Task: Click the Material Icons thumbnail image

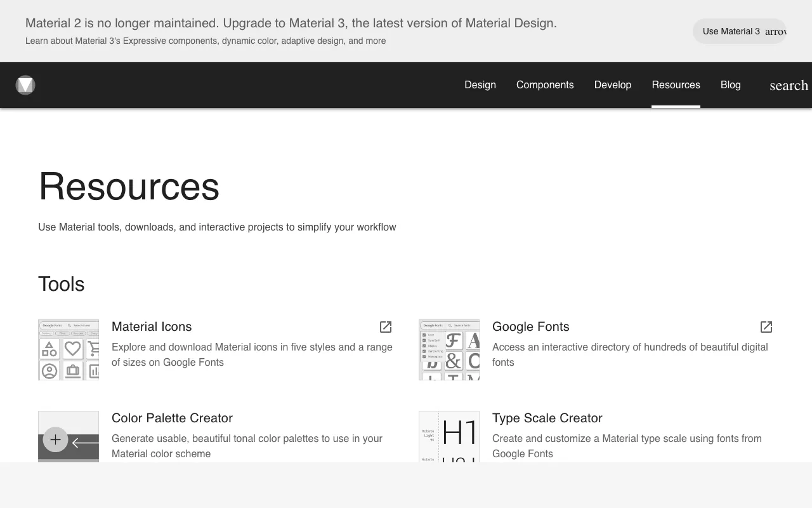Action: pyautogui.click(x=69, y=350)
